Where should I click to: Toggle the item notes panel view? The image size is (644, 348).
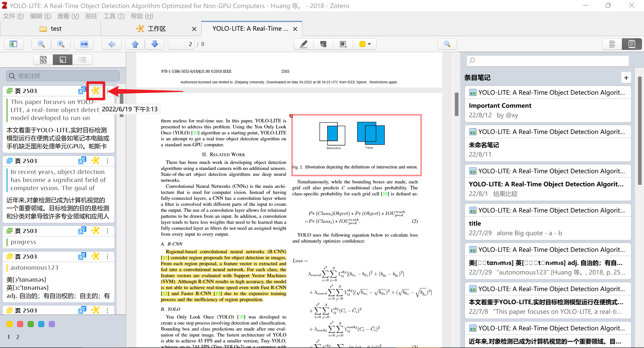pos(632,44)
